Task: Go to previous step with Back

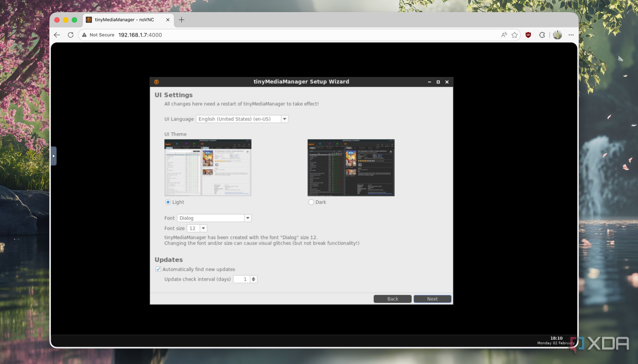Action: click(x=392, y=299)
